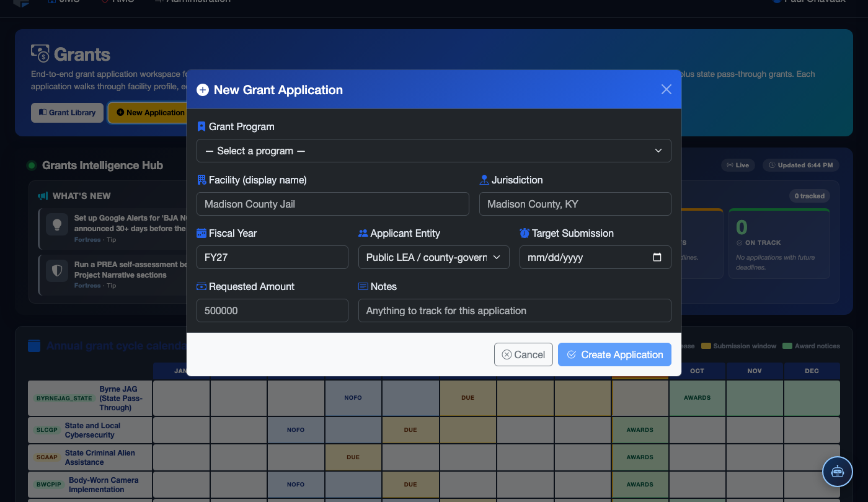The height and width of the screenshot is (502, 868).
Task: Click the plus icon in the dialog title
Action: click(203, 90)
